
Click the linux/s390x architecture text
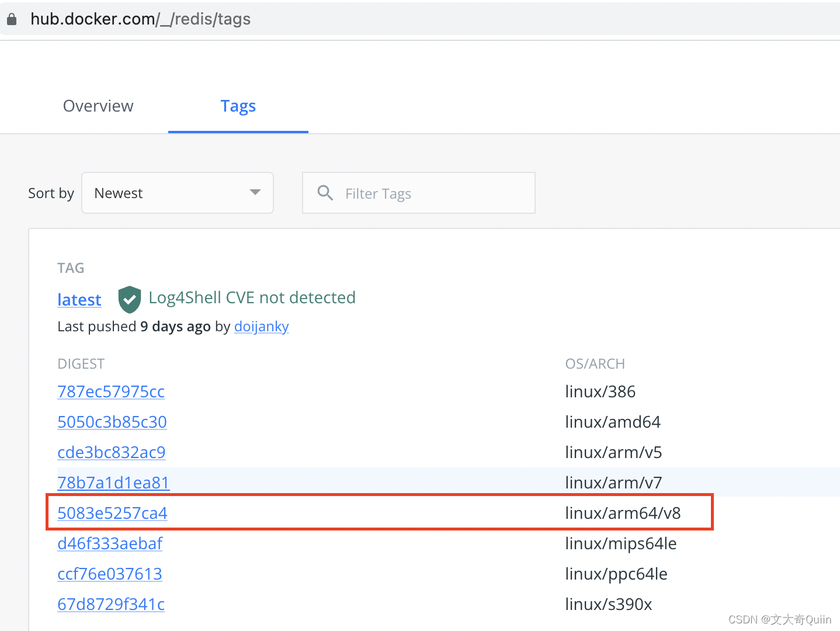(608, 604)
